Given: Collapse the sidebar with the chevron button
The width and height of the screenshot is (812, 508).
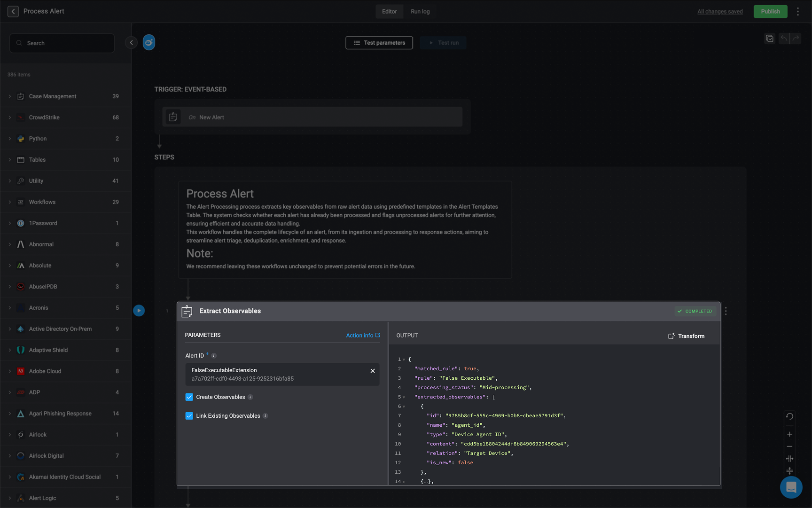Looking at the screenshot, I should [x=132, y=43].
